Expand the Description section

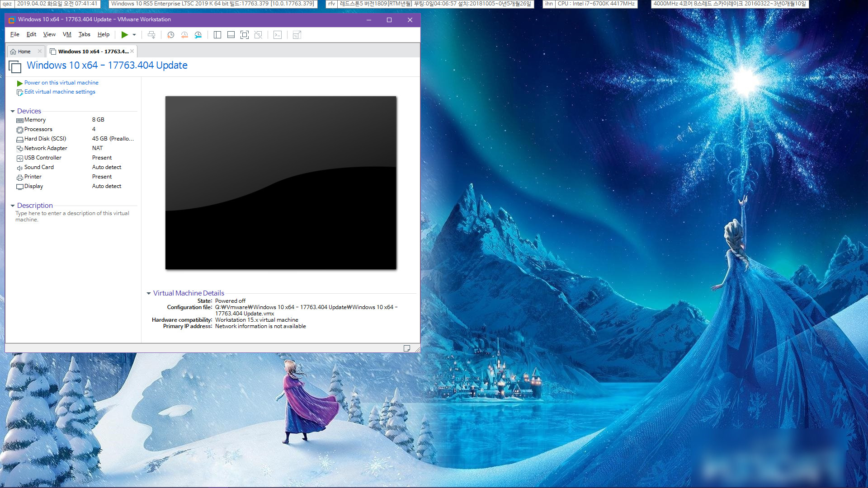click(13, 205)
